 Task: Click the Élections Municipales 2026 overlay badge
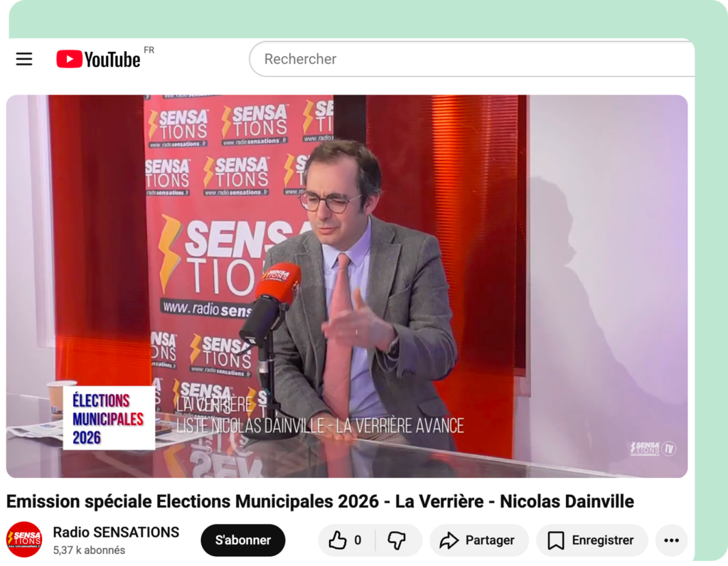click(109, 418)
